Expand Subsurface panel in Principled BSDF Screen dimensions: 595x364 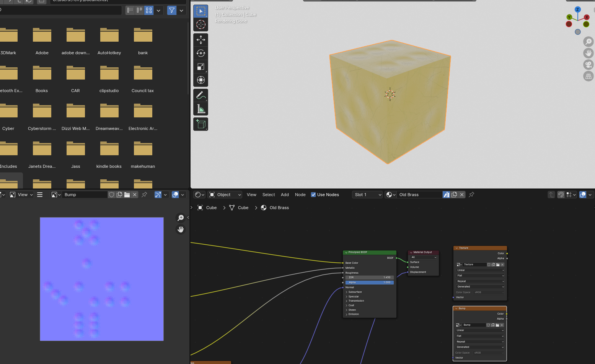point(355,292)
